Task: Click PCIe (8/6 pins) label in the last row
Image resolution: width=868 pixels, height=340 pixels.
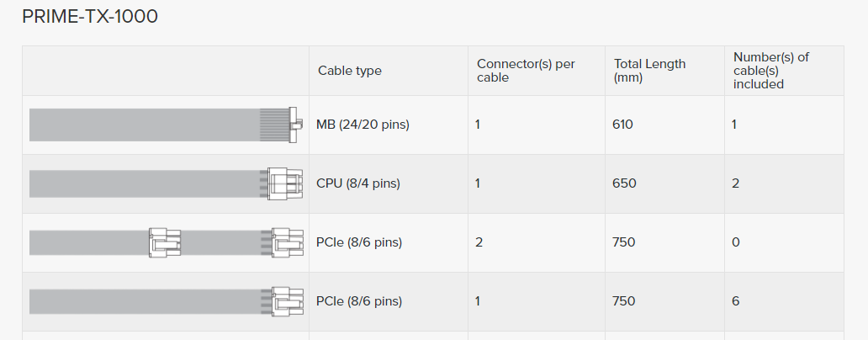Action: point(359,301)
